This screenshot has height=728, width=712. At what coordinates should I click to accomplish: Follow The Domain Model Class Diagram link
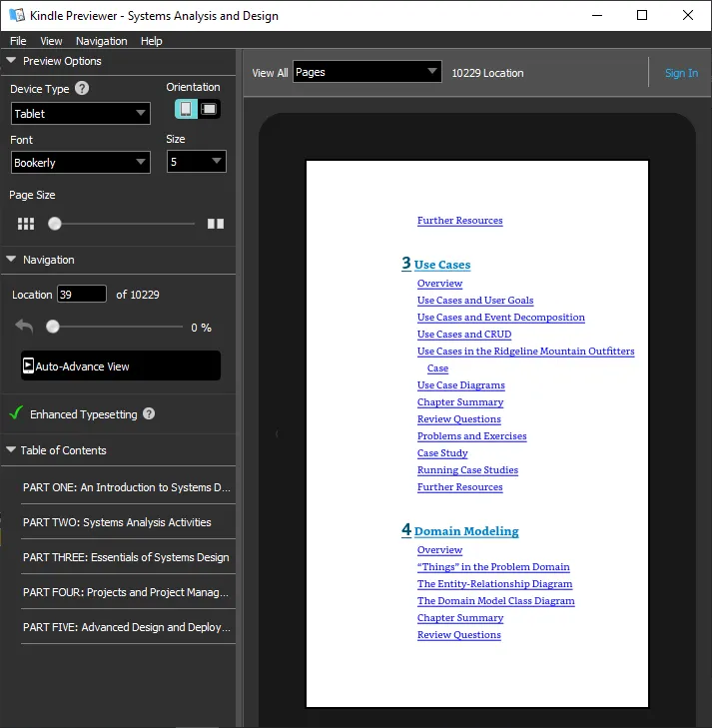point(495,601)
